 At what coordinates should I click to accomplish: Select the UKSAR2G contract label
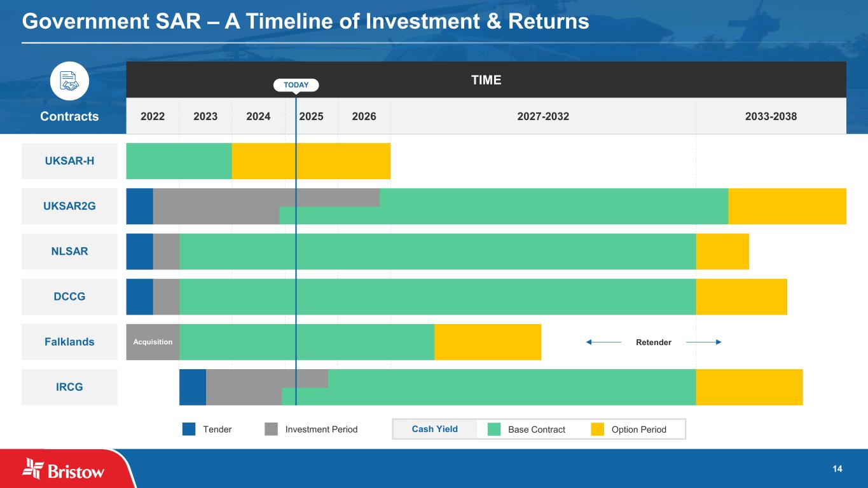(x=69, y=206)
